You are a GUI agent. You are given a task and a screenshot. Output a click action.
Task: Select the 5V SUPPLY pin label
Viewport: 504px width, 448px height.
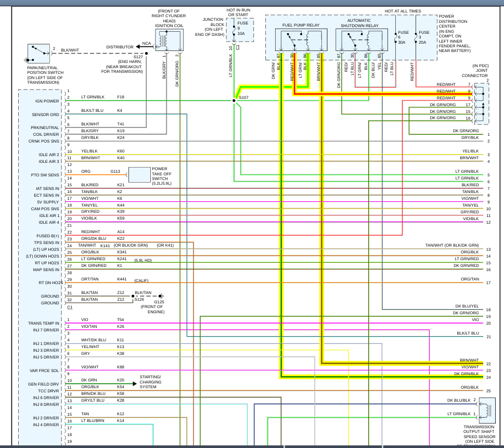click(x=48, y=202)
